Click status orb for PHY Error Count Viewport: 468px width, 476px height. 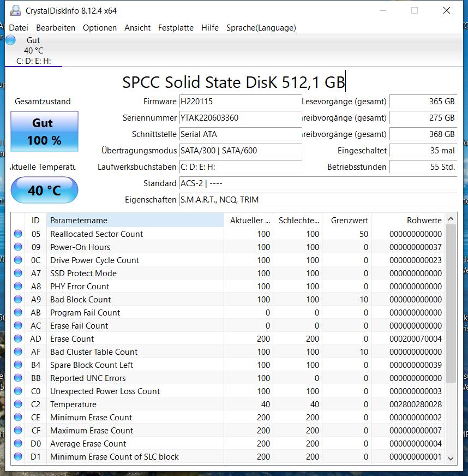tap(18, 286)
